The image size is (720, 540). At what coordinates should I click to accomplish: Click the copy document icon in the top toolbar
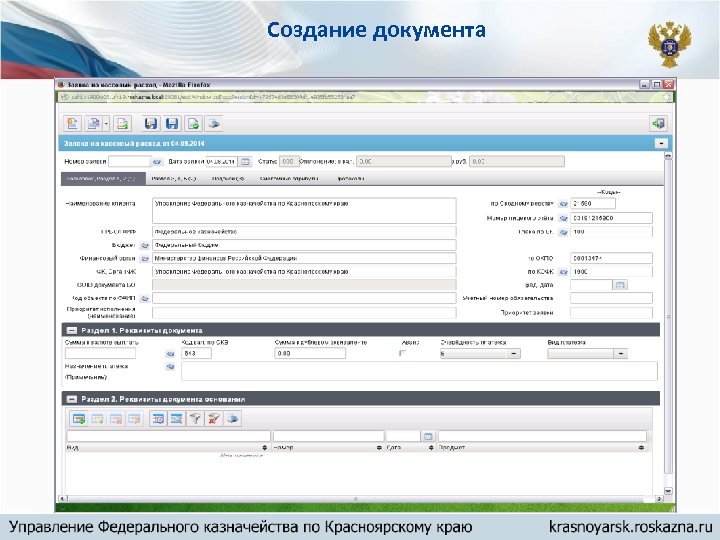(93, 124)
